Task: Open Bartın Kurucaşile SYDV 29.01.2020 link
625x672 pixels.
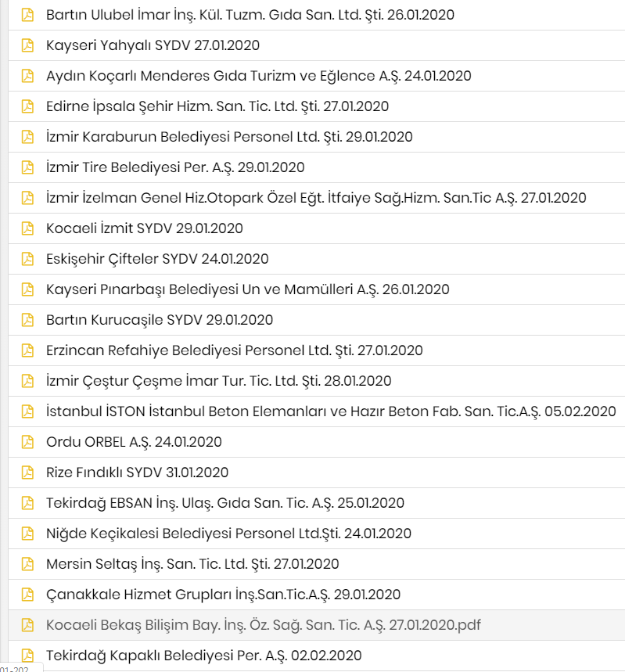Action: tap(160, 320)
